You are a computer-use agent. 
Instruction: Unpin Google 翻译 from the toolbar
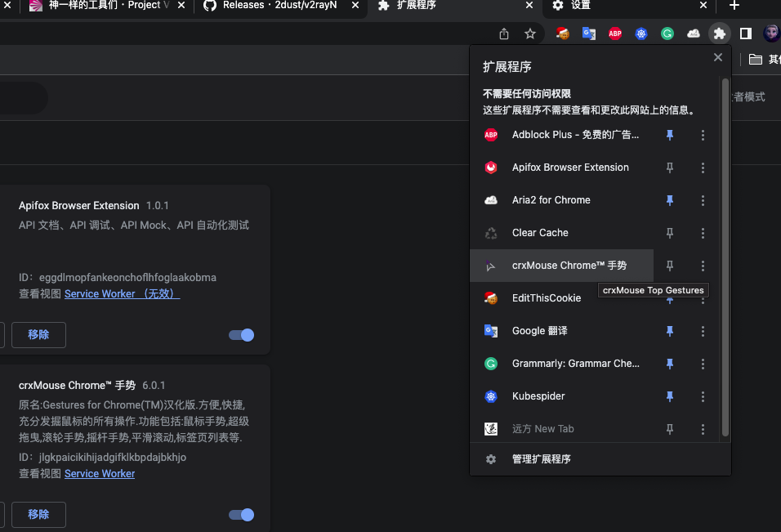[669, 331]
